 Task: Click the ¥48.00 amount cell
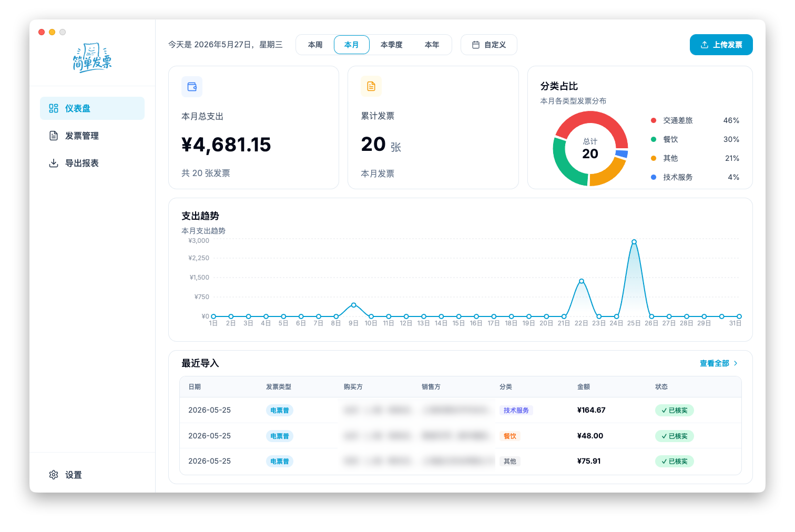pos(590,436)
